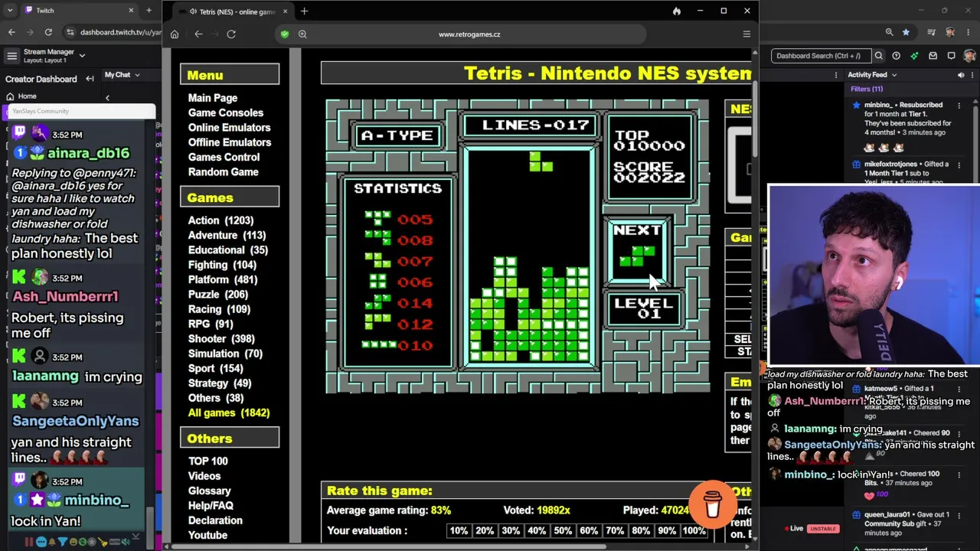Click the zoom magnifier icon in the Twitch address bar
This screenshot has height=551, width=980.
pos(889,32)
